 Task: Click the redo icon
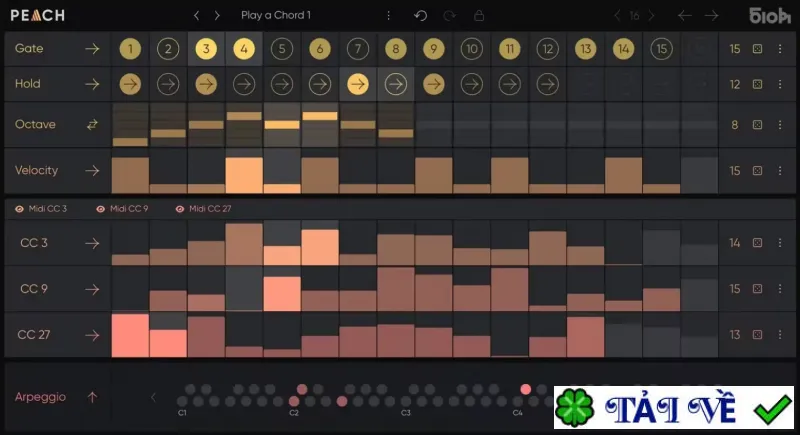pyautogui.click(x=449, y=15)
